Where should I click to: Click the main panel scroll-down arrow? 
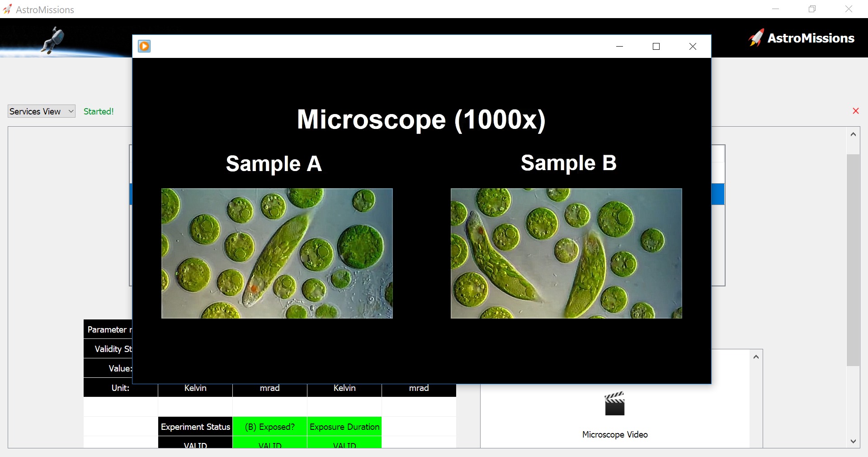[853, 441]
